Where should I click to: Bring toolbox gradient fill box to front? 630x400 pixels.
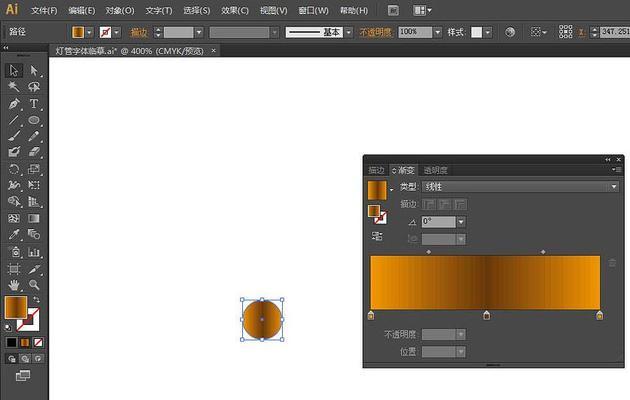click(16, 307)
